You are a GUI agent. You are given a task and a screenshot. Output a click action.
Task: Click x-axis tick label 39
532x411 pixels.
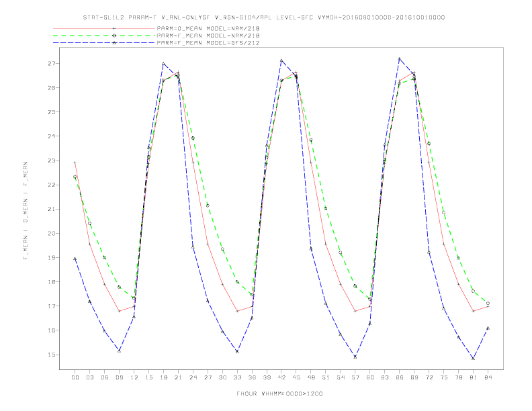(x=267, y=377)
